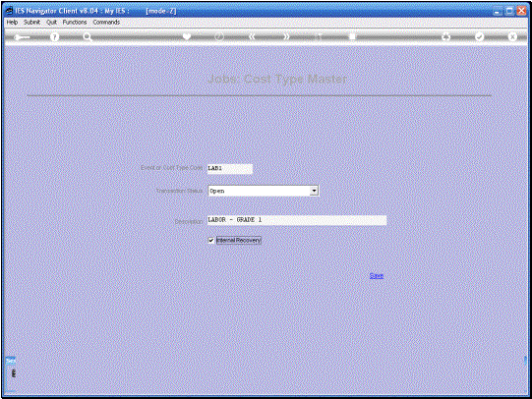Click the Cost Type Code field with LAB1
The height and width of the screenshot is (399, 532).
[230, 168]
